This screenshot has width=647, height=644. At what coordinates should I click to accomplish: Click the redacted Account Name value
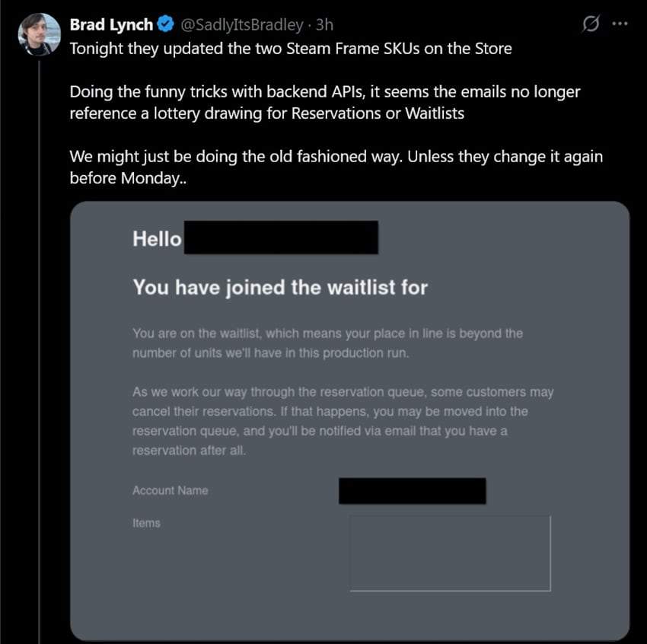click(x=413, y=491)
